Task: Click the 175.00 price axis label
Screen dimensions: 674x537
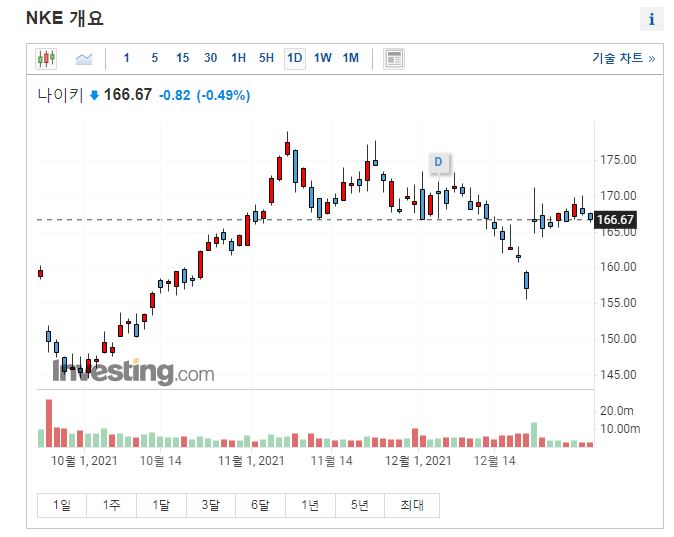Action: click(x=618, y=160)
